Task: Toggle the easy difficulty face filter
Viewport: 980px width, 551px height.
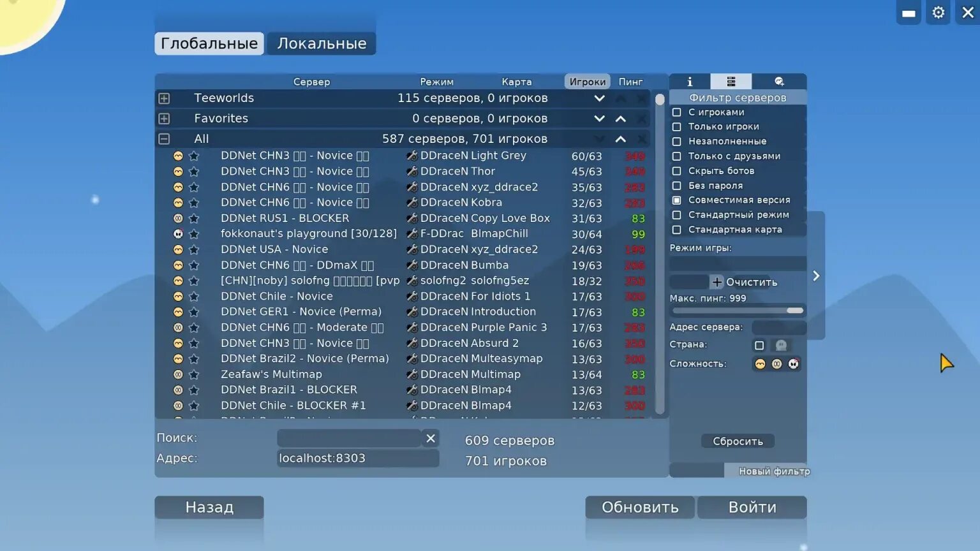Action: 760,364
